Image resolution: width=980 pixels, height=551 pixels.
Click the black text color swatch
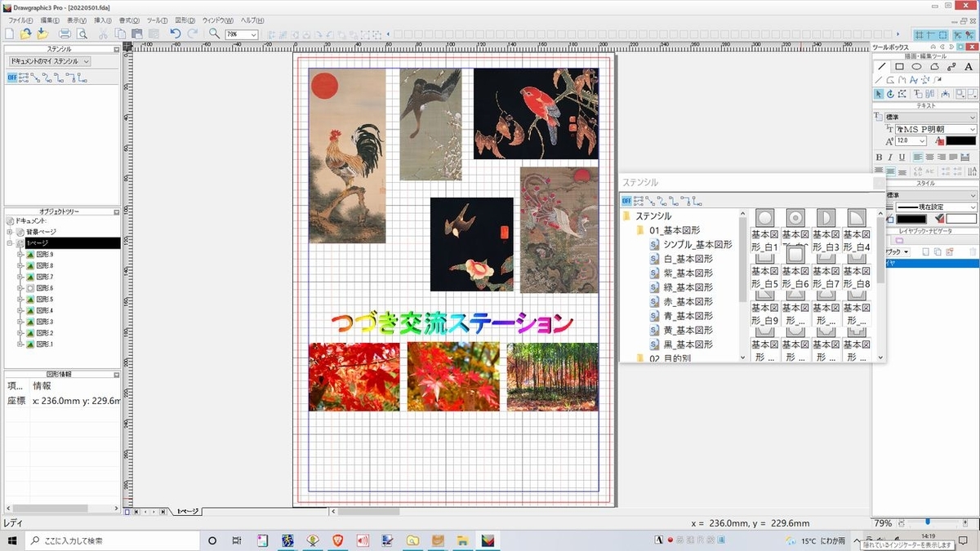tap(961, 141)
